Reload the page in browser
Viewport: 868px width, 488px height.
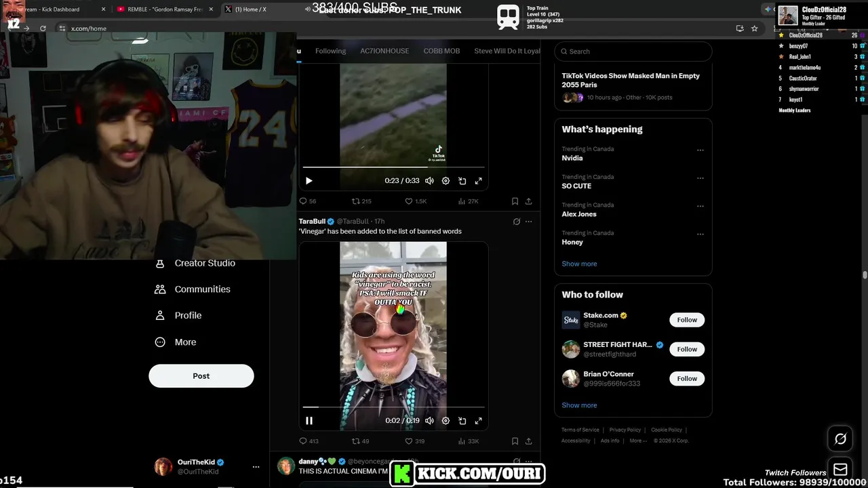pos(43,28)
